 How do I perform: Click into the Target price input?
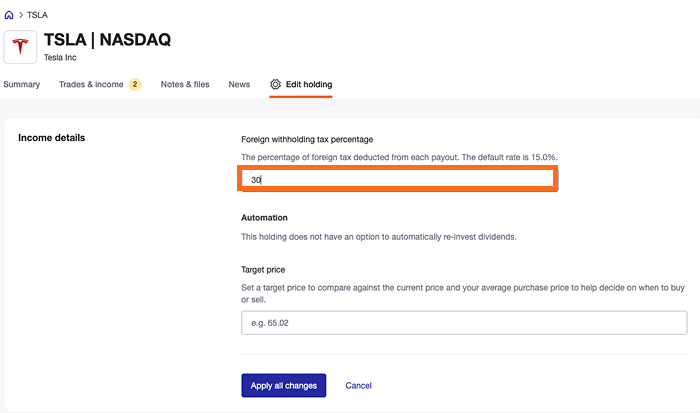[x=464, y=323]
